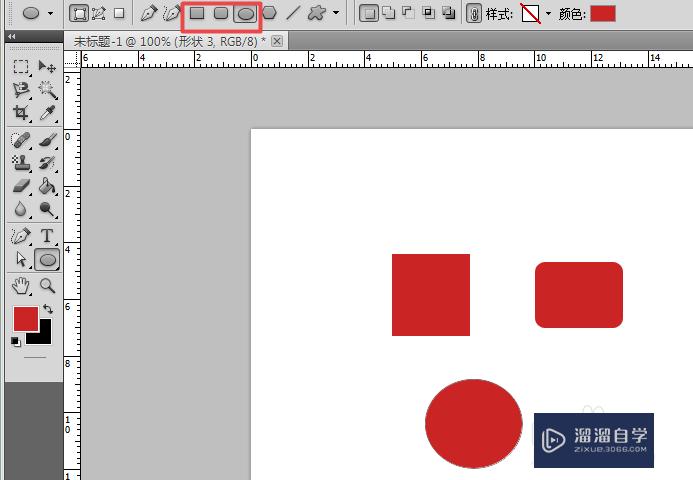Choose the Paint Bucket tool
Screen dimensions: 693x480
coord(47,186)
